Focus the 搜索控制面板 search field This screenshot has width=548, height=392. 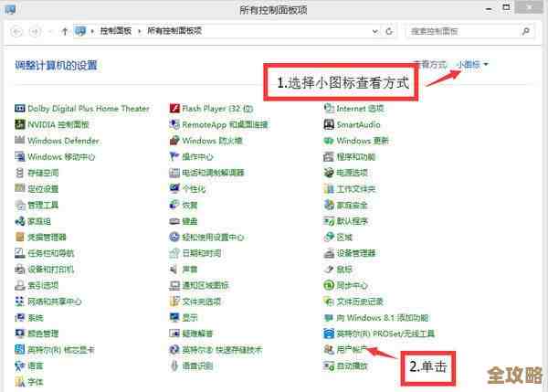[469, 31]
